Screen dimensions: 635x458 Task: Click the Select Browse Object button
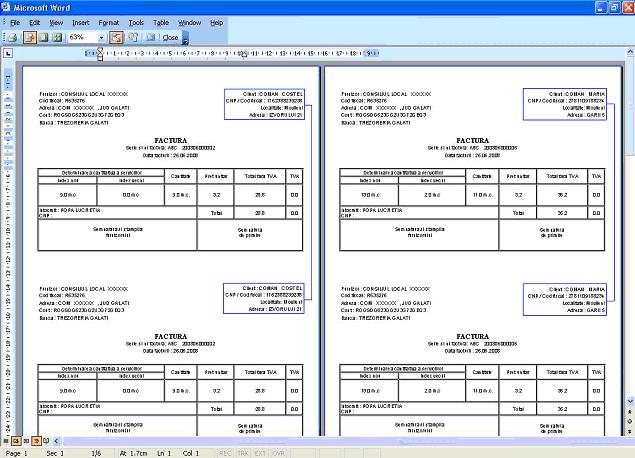[629, 420]
